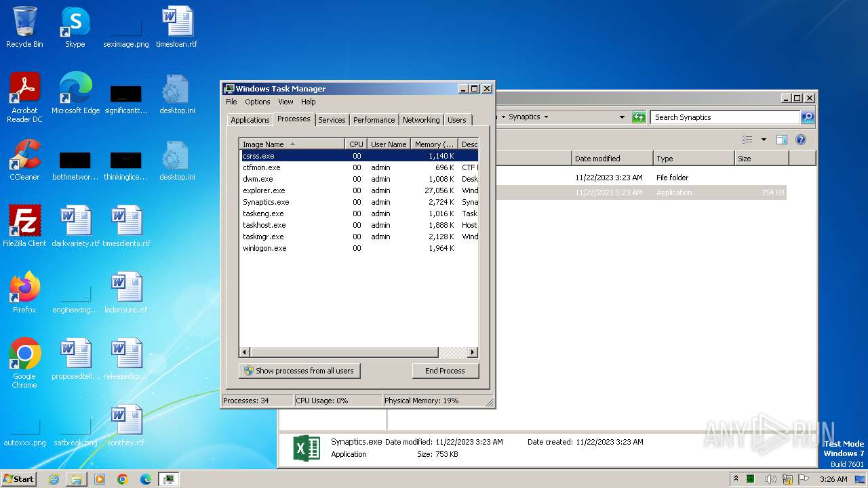Image resolution: width=868 pixels, height=488 pixels.
Task: Select the autoxxx.png desktop file
Action: click(24, 434)
